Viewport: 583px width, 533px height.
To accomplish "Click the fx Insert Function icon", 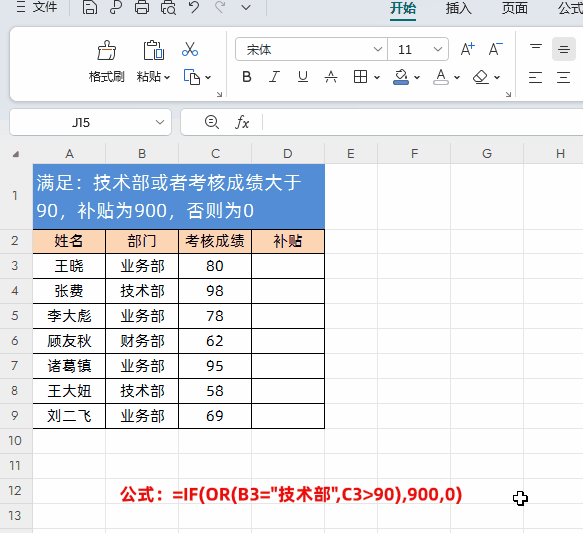I will click(242, 122).
